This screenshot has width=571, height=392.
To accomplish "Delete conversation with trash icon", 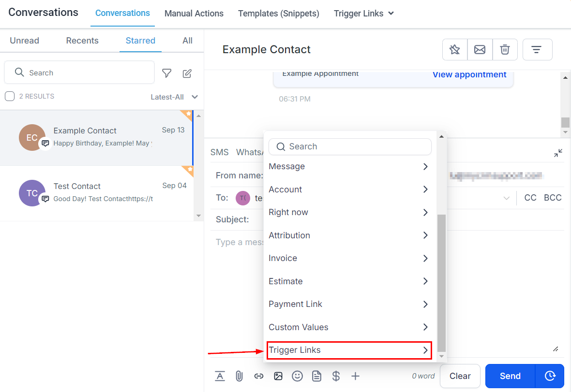I will click(505, 49).
